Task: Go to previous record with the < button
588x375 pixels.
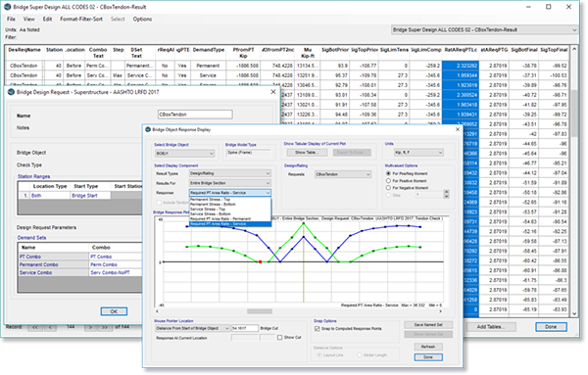Action: click(x=51, y=327)
